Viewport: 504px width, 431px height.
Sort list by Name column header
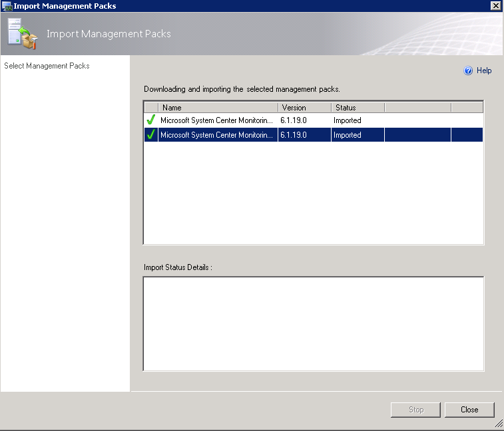pos(218,108)
